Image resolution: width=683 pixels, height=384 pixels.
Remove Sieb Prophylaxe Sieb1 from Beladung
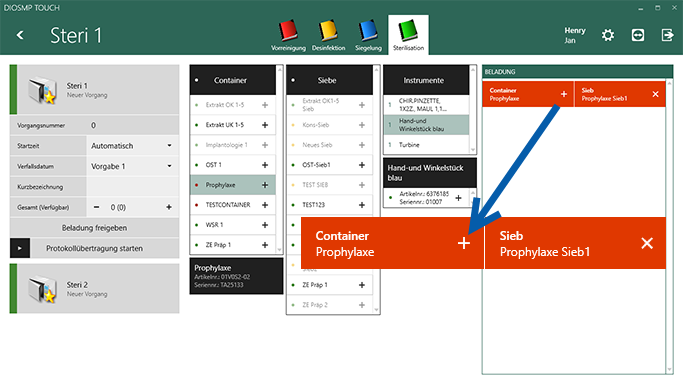point(655,94)
